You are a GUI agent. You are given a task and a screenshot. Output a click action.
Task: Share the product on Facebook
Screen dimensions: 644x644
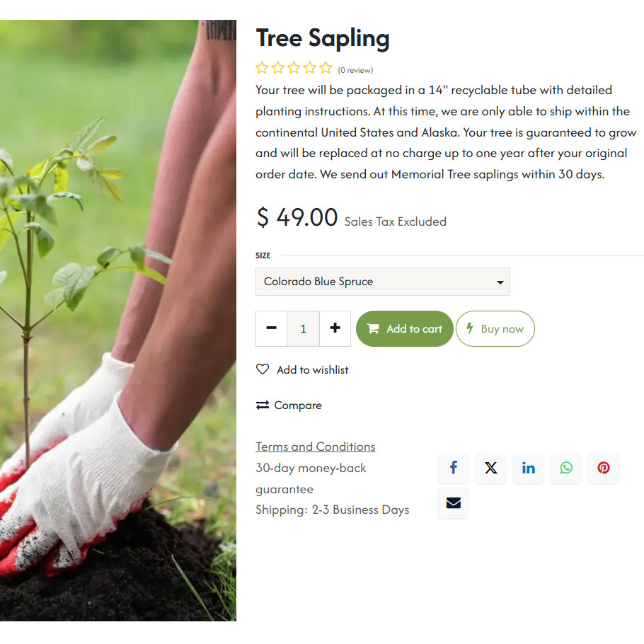click(x=453, y=468)
